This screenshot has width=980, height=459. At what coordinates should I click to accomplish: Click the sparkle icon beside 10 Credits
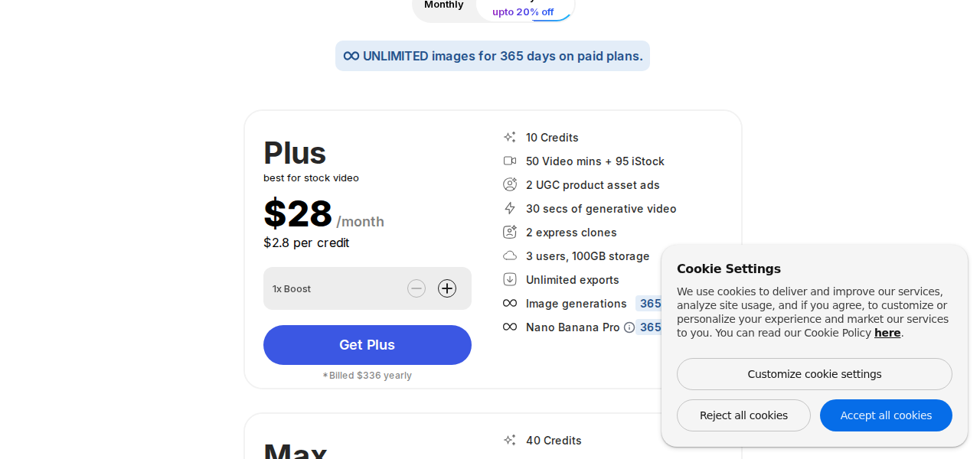(509, 136)
